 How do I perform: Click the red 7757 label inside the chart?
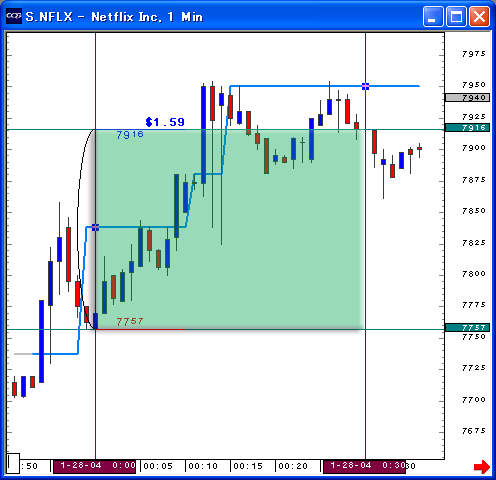130,322
